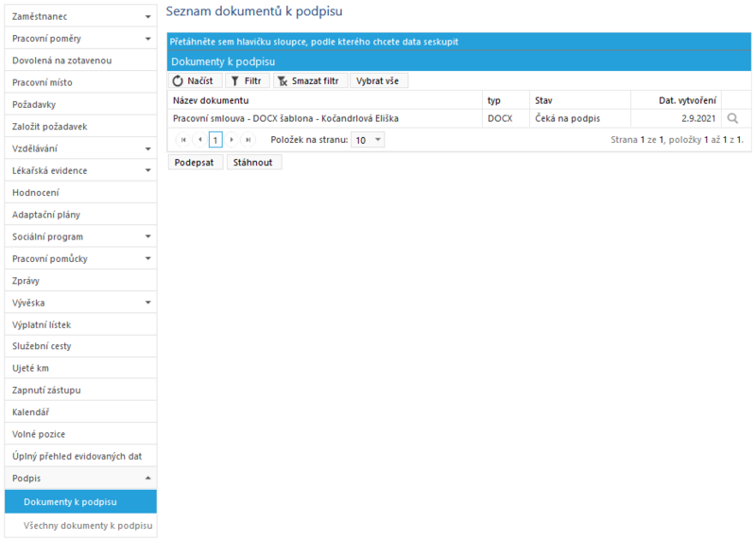
Task: Sort by Stav column header
Action: click(x=580, y=100)
